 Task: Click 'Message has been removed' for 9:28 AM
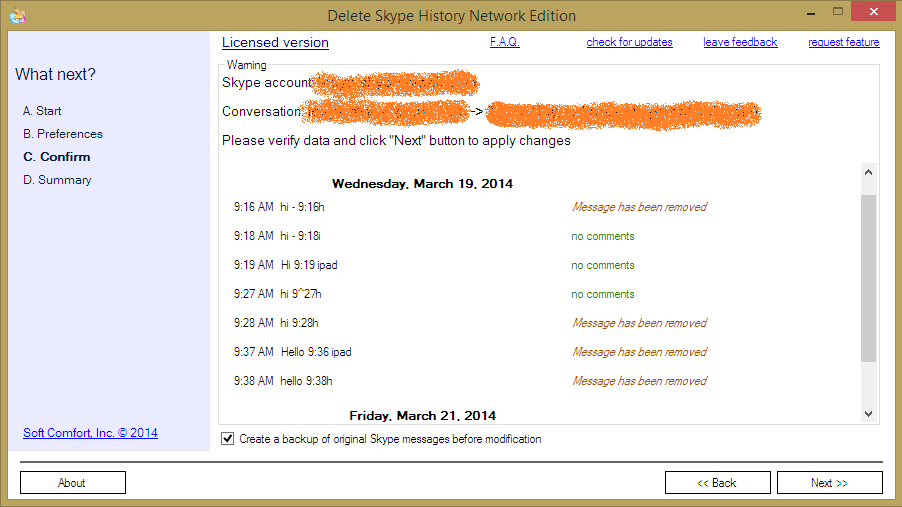click(x=639, y=323)
